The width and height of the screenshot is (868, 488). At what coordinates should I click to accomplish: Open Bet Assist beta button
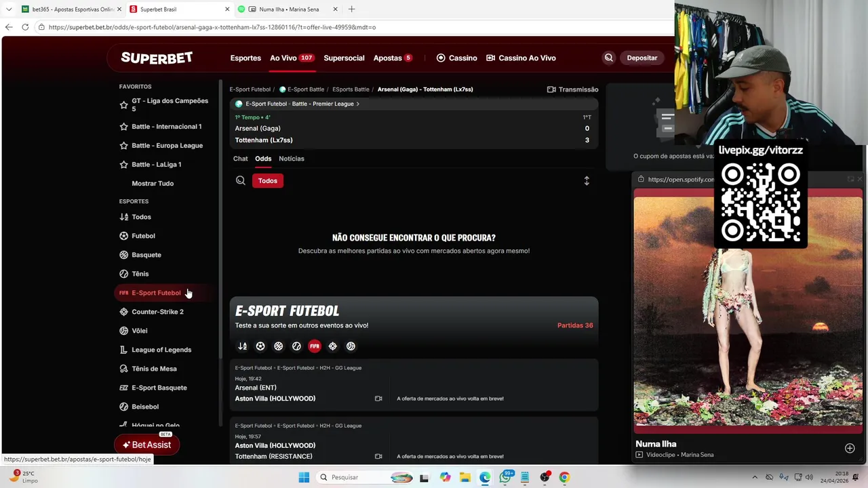click(x=146, y=445)
